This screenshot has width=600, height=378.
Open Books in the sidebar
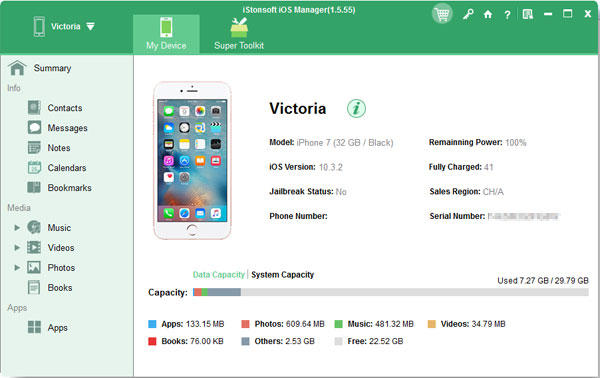pyautogui.click(x=60, y=288)
